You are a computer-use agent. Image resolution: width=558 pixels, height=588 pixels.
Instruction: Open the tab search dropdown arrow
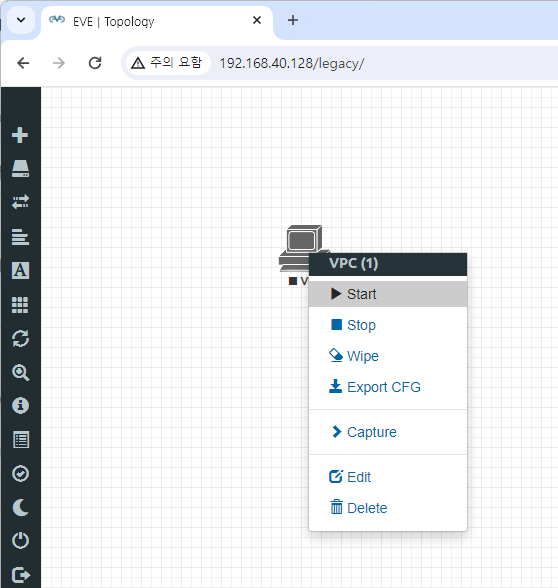pos(21,20)
